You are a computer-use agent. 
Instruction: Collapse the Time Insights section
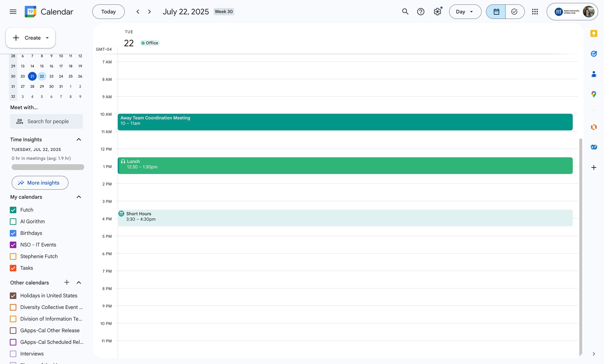coord(79,139)
